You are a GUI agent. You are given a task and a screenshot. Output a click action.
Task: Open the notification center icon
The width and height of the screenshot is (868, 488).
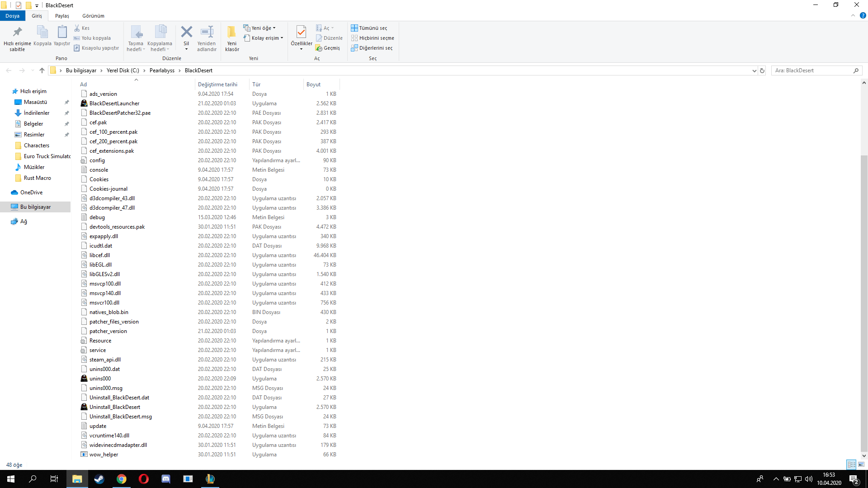[854, 479]
